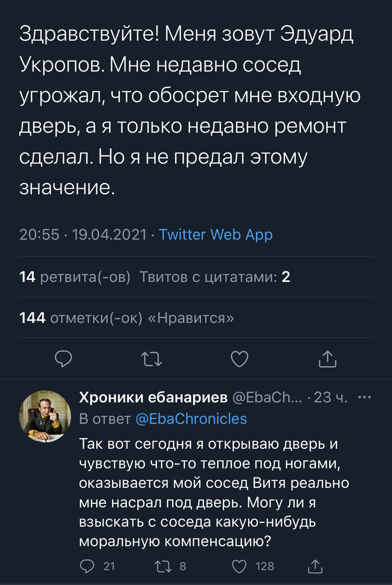Share the reply tweet
Screen dimensions: 392x585
coord(315,567)
